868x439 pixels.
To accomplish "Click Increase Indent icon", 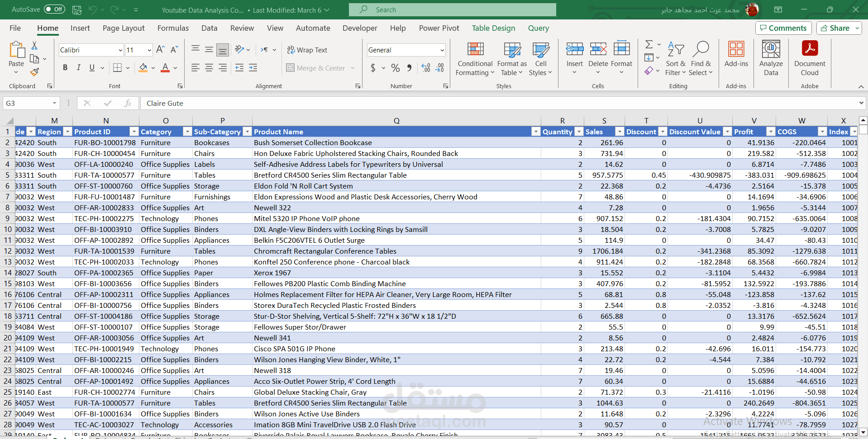I will [253, 68].
